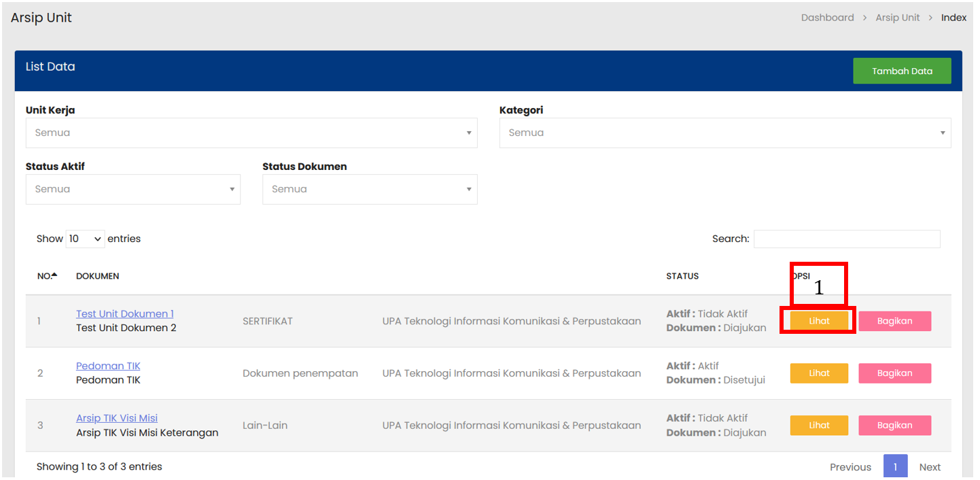
Task: Focus the Search input field
Action: [846, 239]
